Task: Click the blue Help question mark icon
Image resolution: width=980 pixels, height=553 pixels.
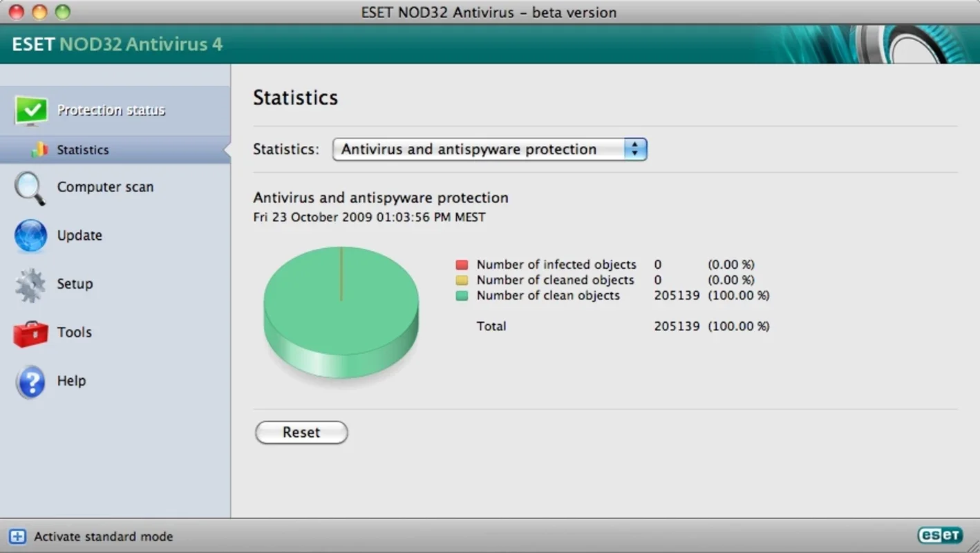Action: pos(30,382)
